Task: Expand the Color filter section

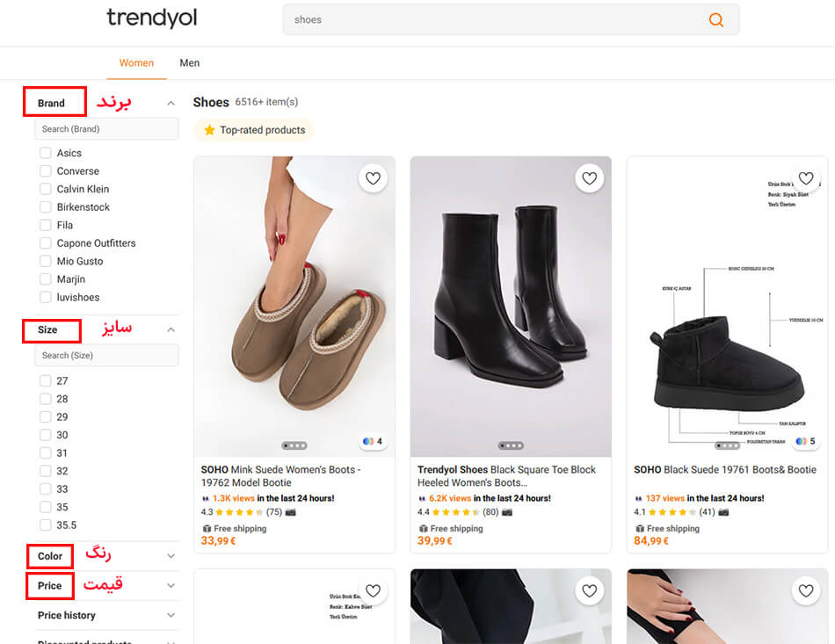Action: 171,556
